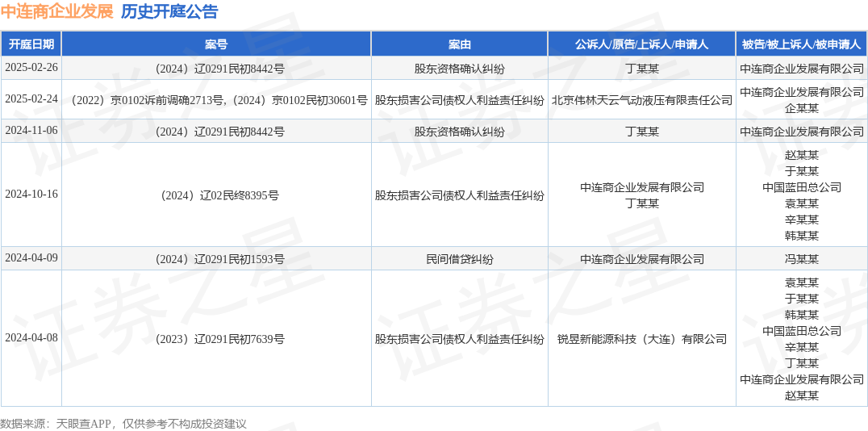The height and width of the screenshot is (431, 868).
Task: Click the 中连商企业发展 title text
Action: pos(56,11)
